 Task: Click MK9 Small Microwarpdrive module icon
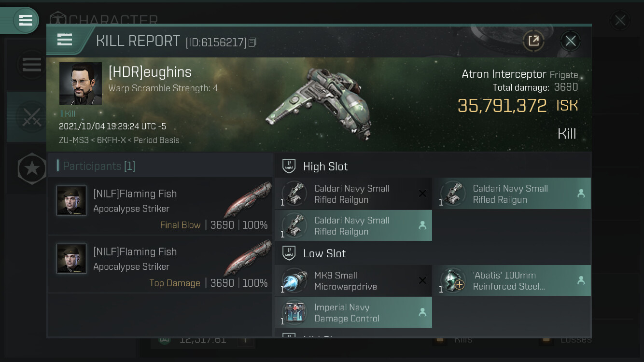pos(294,281)
